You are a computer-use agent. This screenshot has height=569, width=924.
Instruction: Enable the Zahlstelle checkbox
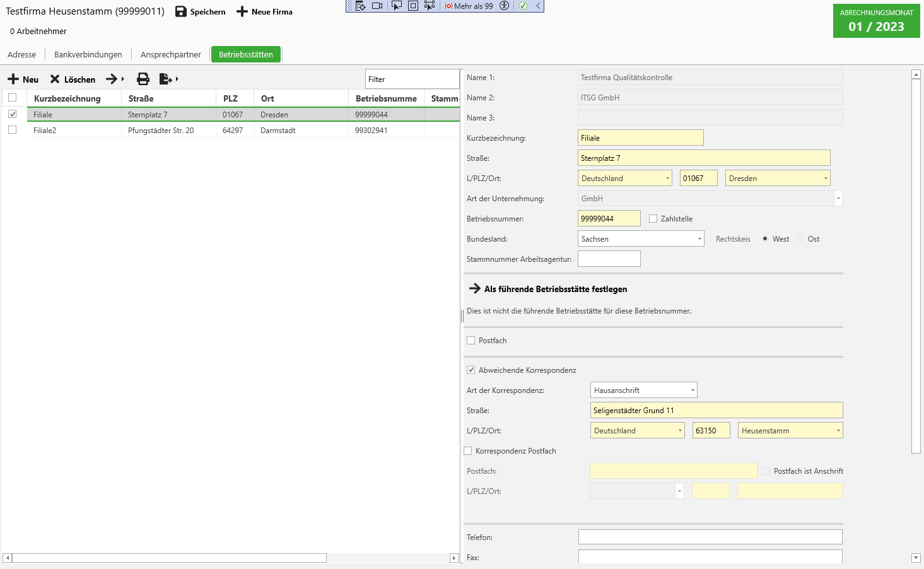pos(653,219)
